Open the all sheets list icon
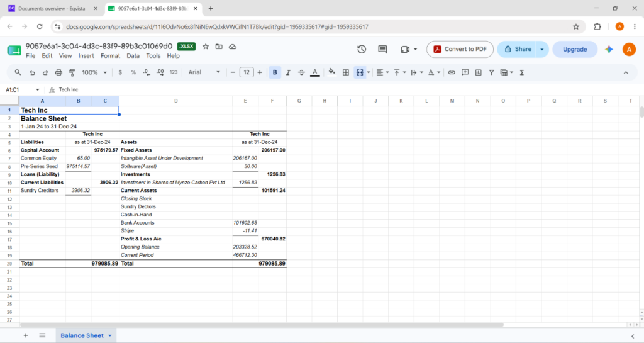 pyautogui.click(x=42, y=335)
